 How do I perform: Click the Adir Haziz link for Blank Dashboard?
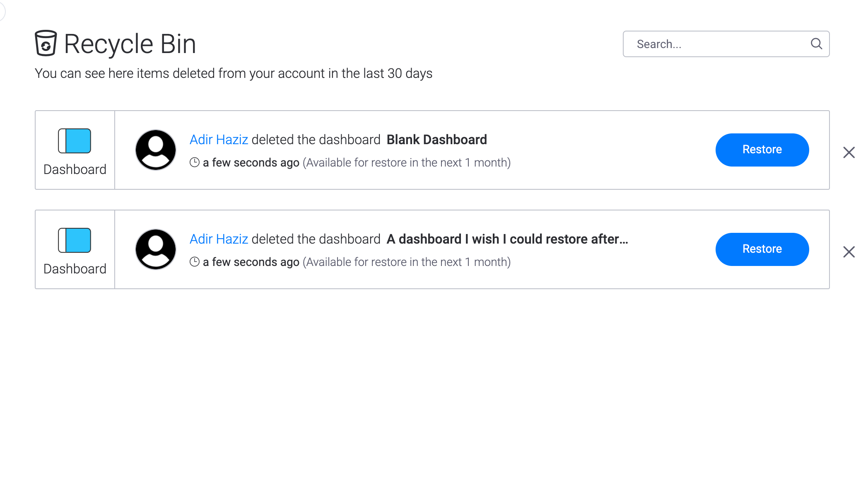pos(219,140)
